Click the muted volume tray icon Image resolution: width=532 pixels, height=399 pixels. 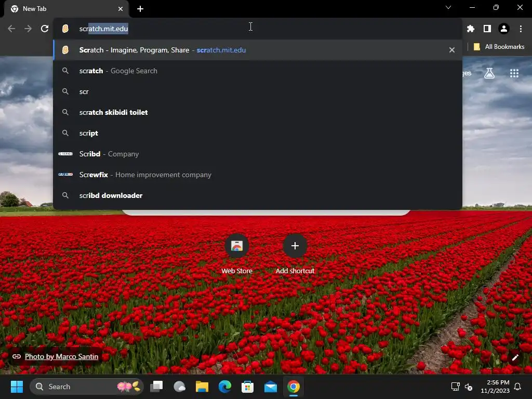point(469,387)
